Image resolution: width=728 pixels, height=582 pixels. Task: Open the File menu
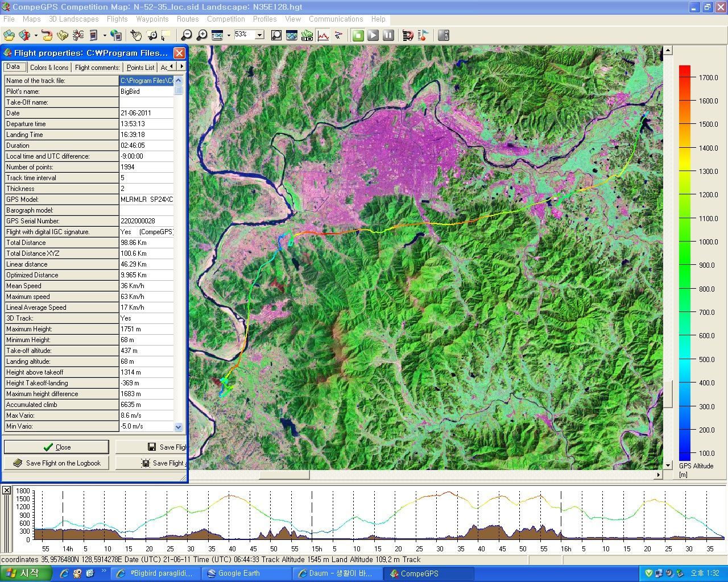[x=9, y=19]
